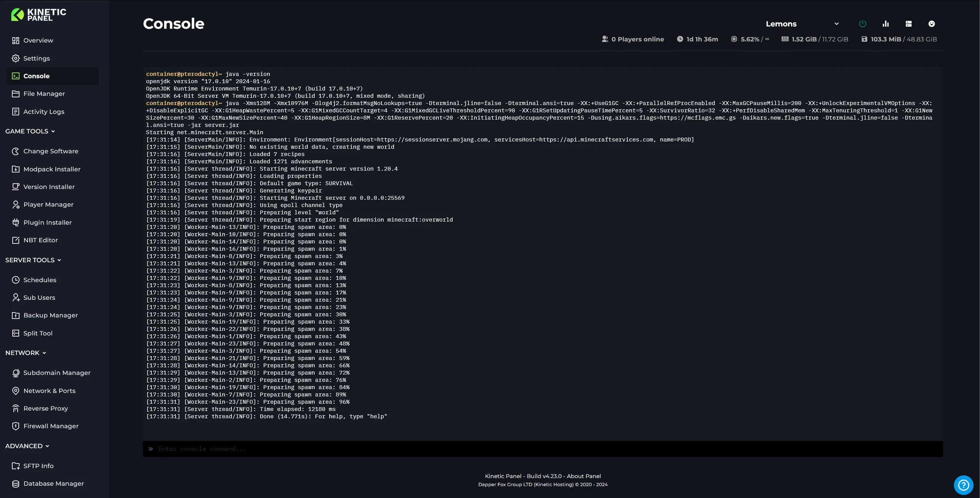Click the Kinetic Panel logo
The height and width of the screenshot is (498, 980).
(39, 15)
